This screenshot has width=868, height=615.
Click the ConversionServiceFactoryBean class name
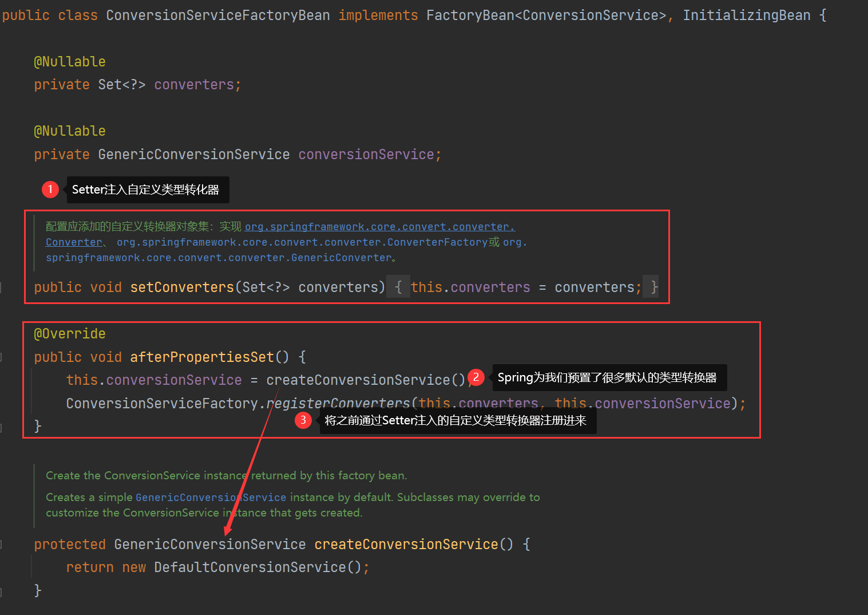coord(218,15)
